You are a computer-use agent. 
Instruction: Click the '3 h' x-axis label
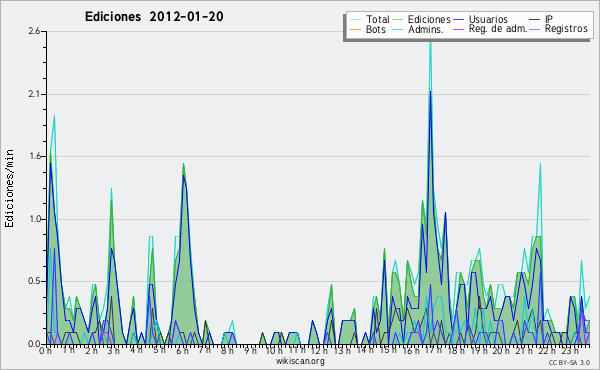(114, 350)
